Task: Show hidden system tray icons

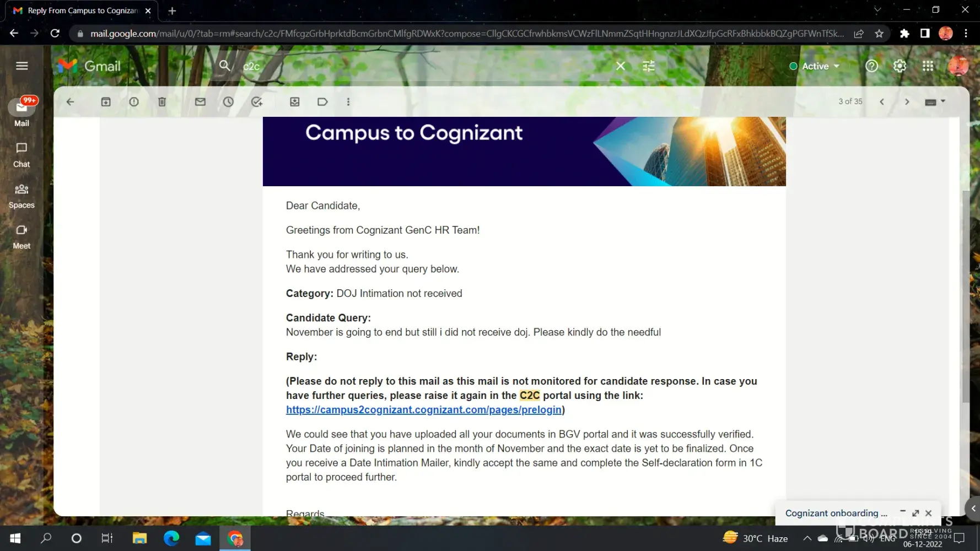Action: point(807,538)
